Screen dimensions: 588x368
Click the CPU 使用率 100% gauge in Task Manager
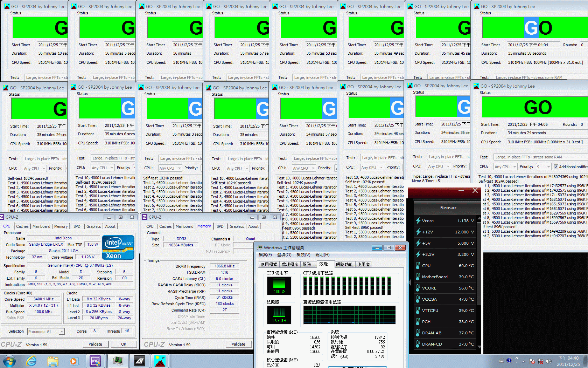[279, 286]
